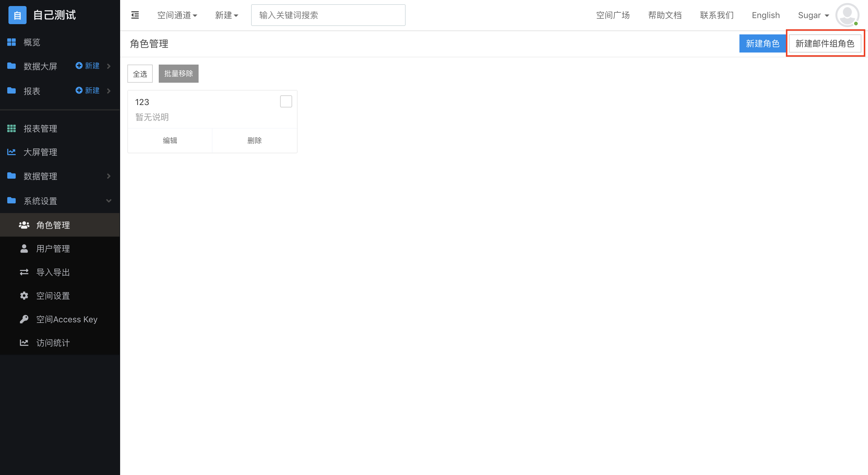Open 用户管理 in the sidebar
Screen dimensions: 868x475
click(53, 249)
